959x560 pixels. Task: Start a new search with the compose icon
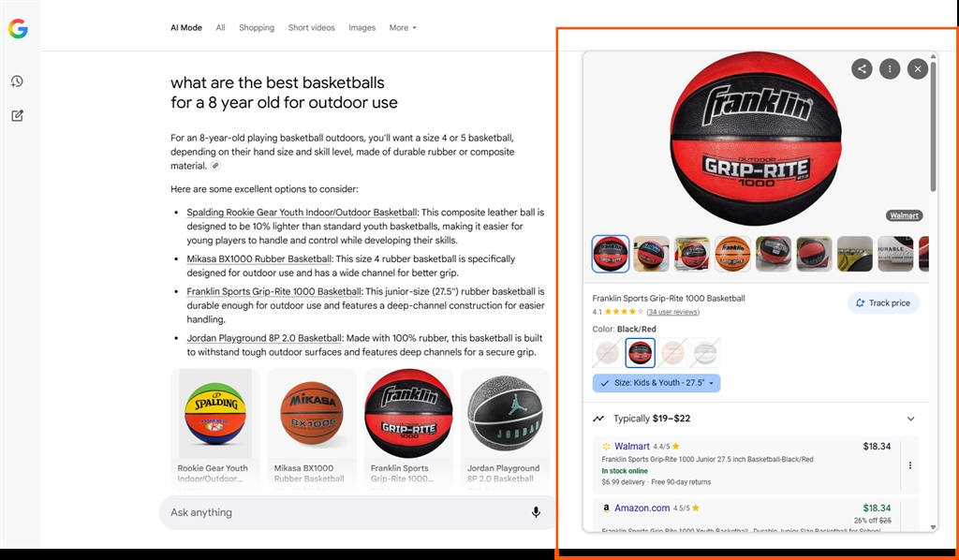point(17,115)
